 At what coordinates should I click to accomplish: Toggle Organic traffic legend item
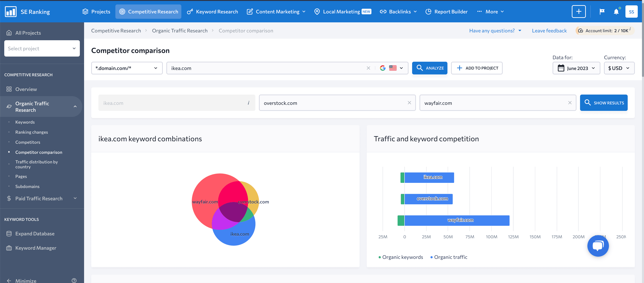[x=449, y=257]
